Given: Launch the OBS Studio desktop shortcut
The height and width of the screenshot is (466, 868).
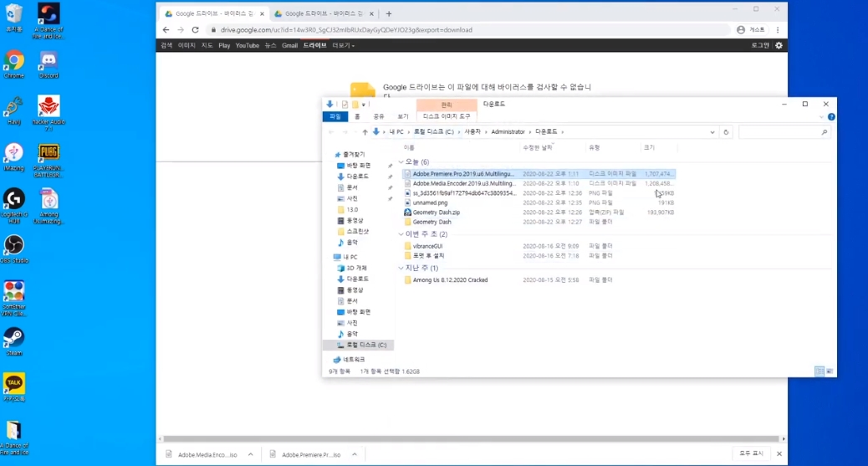Looking at the screenshot, I should click(14, 248).
